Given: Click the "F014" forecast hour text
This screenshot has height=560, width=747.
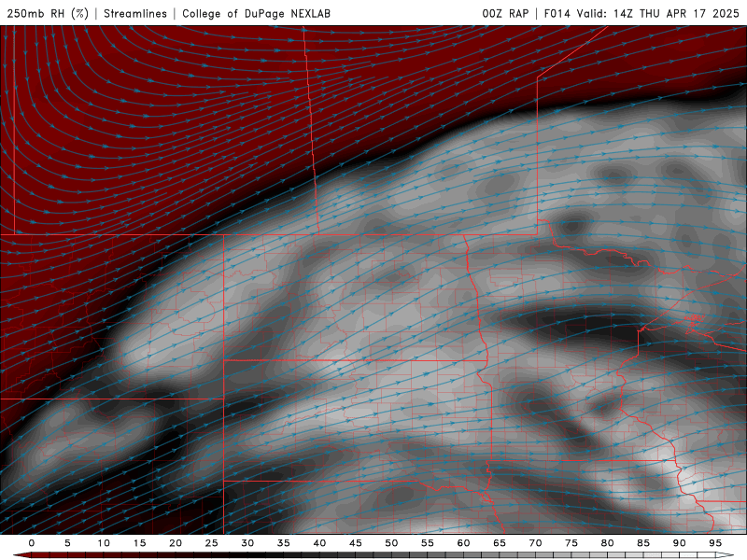Looking at the screenshot, I should coord(557,13).
